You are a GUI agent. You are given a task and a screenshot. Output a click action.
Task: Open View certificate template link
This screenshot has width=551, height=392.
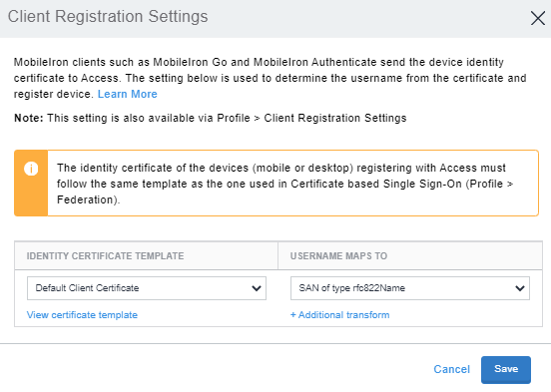coord(82,315)
